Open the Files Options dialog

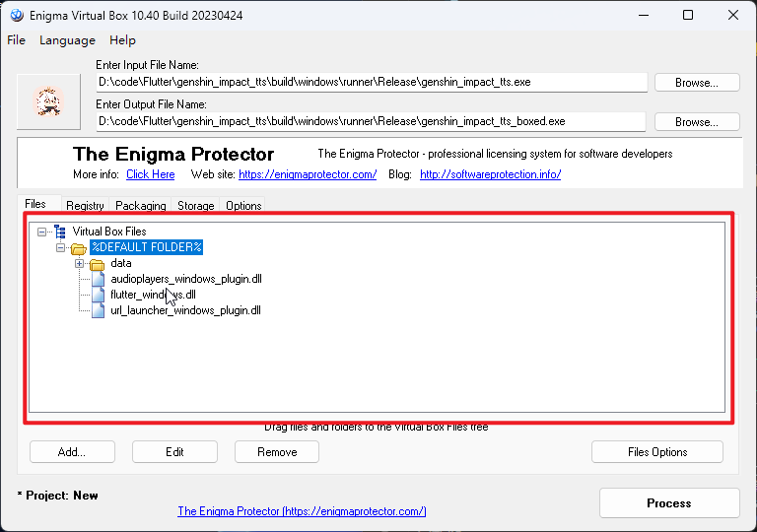coord(656,452)
